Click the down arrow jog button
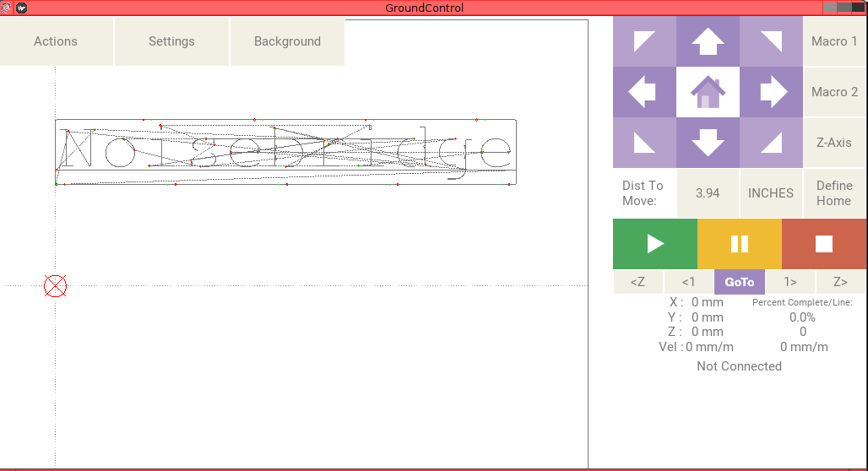 click(708, 143)
